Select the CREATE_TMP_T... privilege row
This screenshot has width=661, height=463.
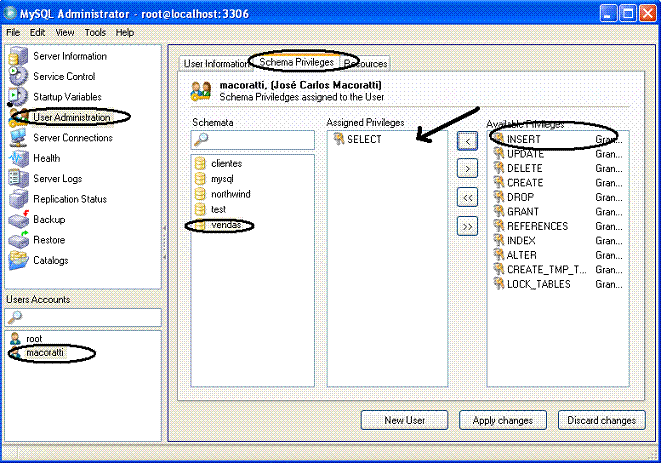click(x=557, y=269)
